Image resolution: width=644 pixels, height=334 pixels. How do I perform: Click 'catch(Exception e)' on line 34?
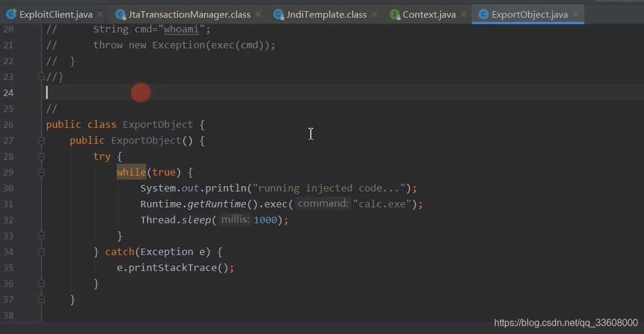157,252
